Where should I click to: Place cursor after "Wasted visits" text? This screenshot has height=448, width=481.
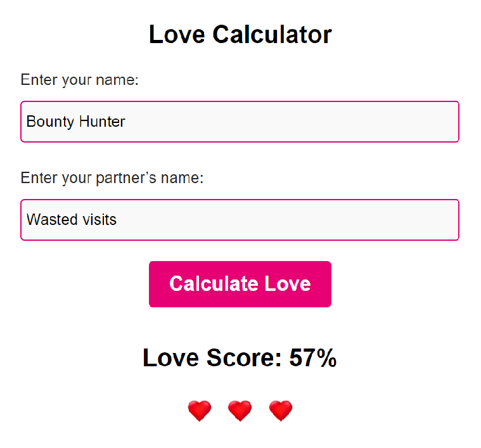tap(118, 220)
